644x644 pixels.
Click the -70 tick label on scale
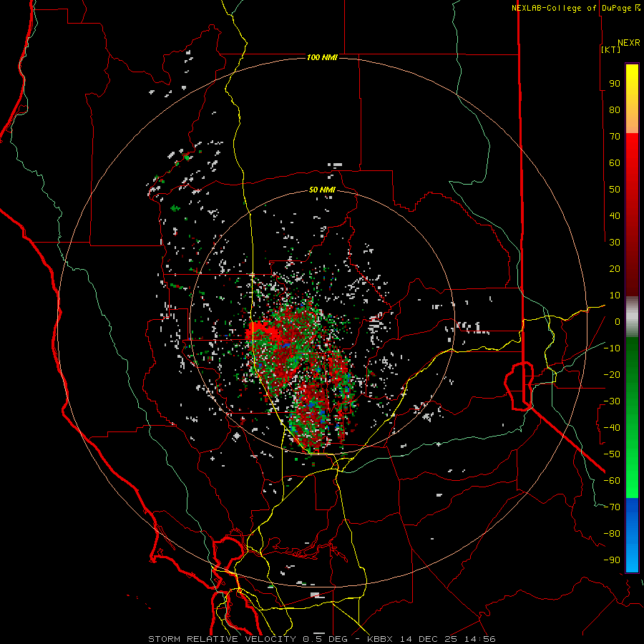pyautogui.click(x=612, y=507)
